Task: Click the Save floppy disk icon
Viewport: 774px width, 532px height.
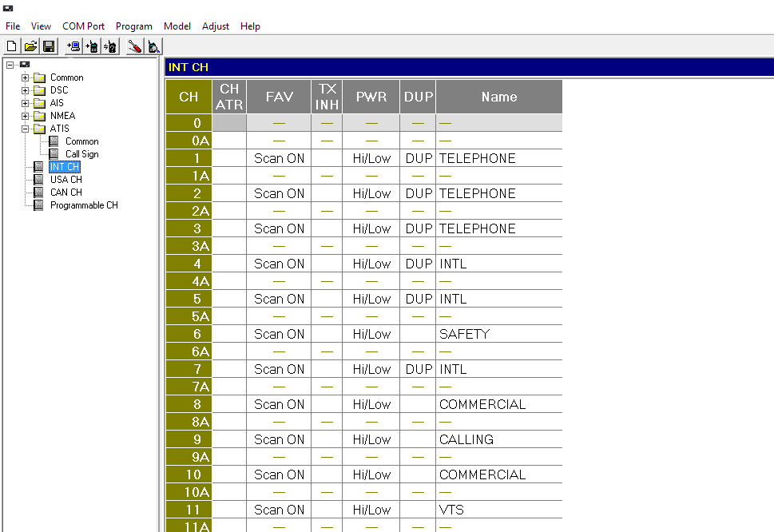Action: [49, 46]
